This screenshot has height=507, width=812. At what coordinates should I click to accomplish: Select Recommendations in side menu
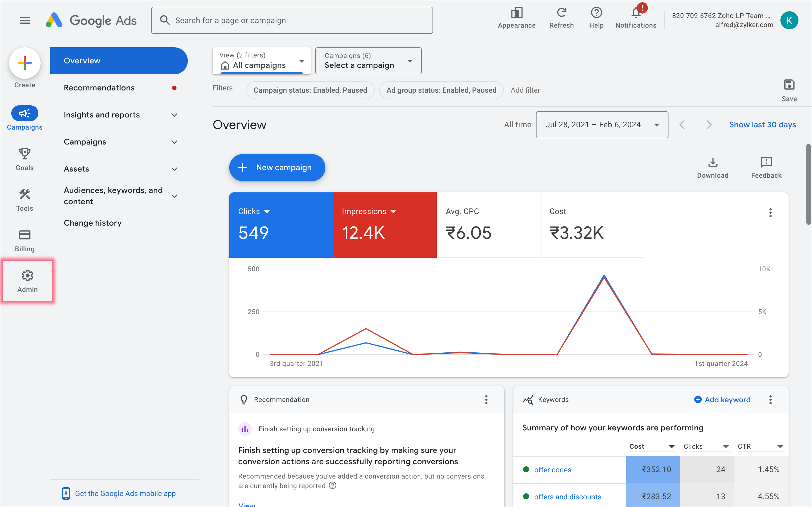[99, 88]
